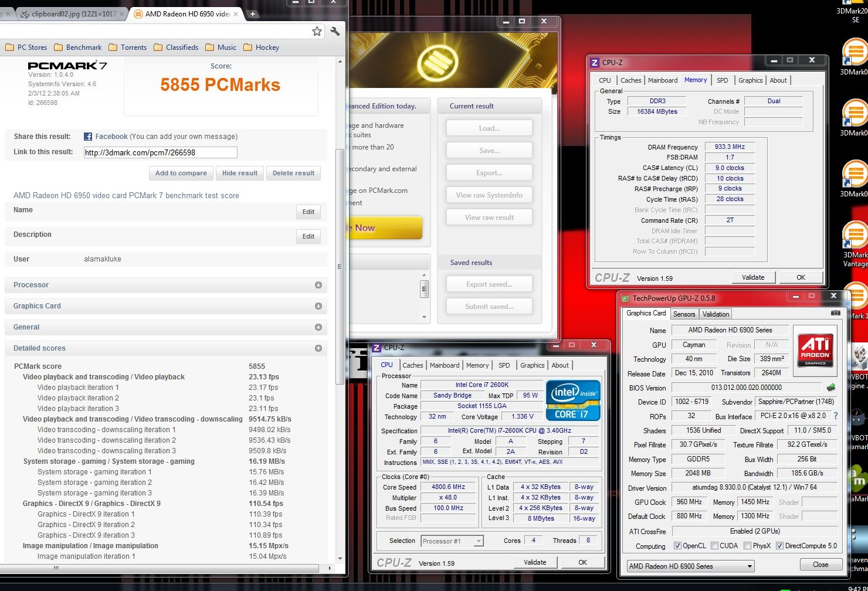Click GPU-Z bus interface question mark
Screen dimensions: 868x591
835,416
